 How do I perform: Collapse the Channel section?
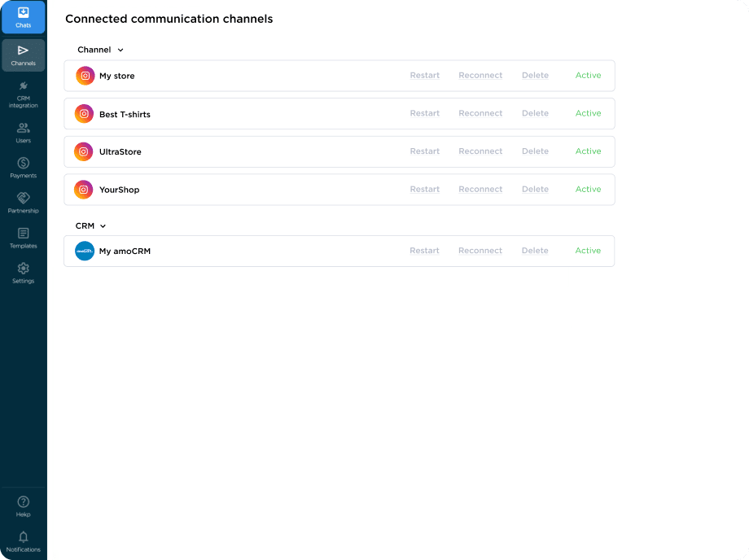(119, 50)
